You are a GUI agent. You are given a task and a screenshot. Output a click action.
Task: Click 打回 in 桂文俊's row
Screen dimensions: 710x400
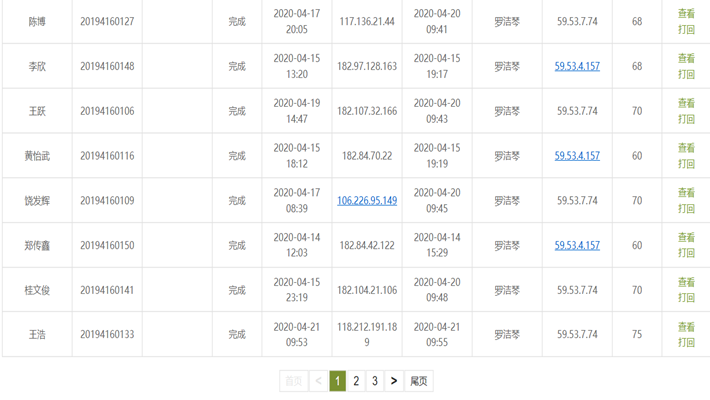click(x=686, y=298)
